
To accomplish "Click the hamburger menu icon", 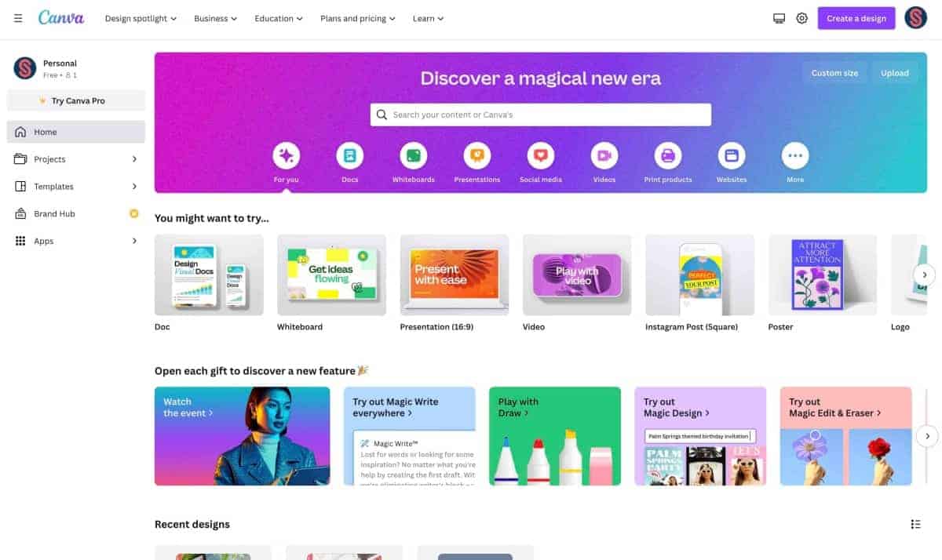I will point(18,18).
